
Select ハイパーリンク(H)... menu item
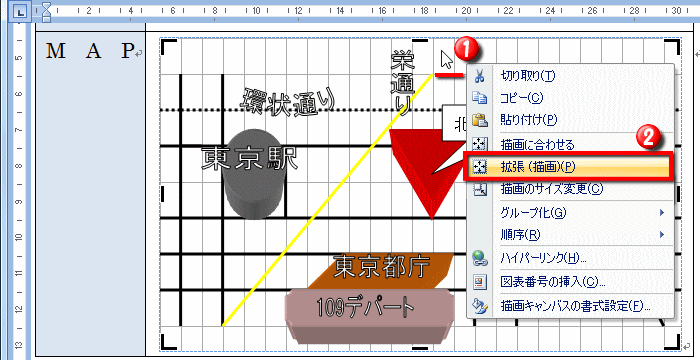(543, 258)
